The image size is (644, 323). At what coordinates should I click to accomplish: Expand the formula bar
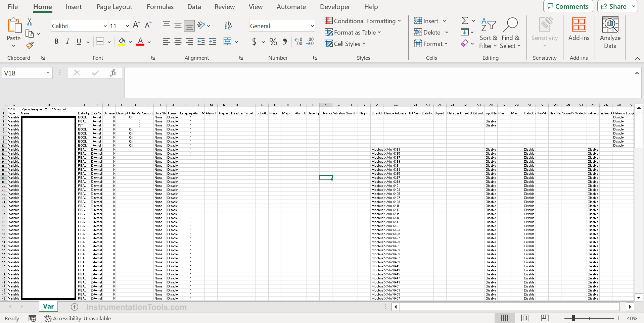[637, 73]
